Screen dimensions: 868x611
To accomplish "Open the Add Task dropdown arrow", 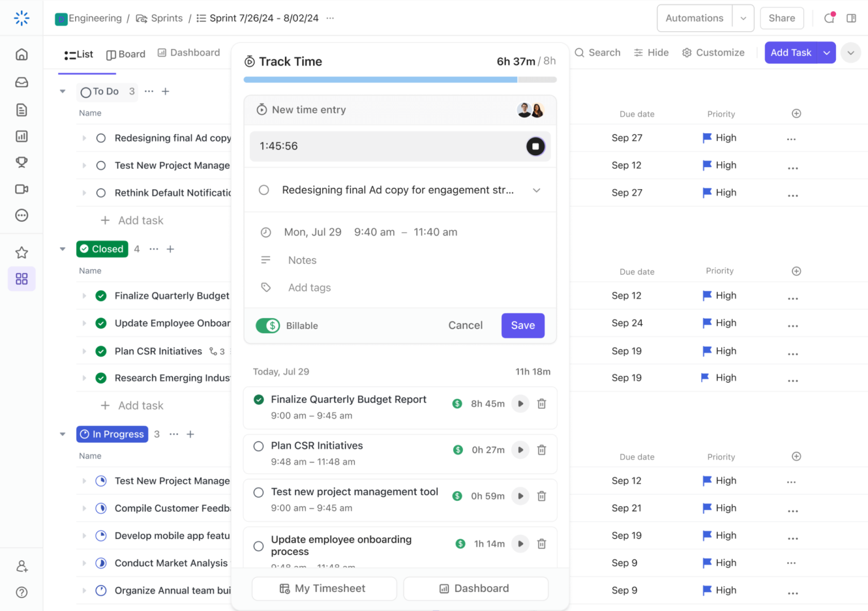I will pos(827,53).
